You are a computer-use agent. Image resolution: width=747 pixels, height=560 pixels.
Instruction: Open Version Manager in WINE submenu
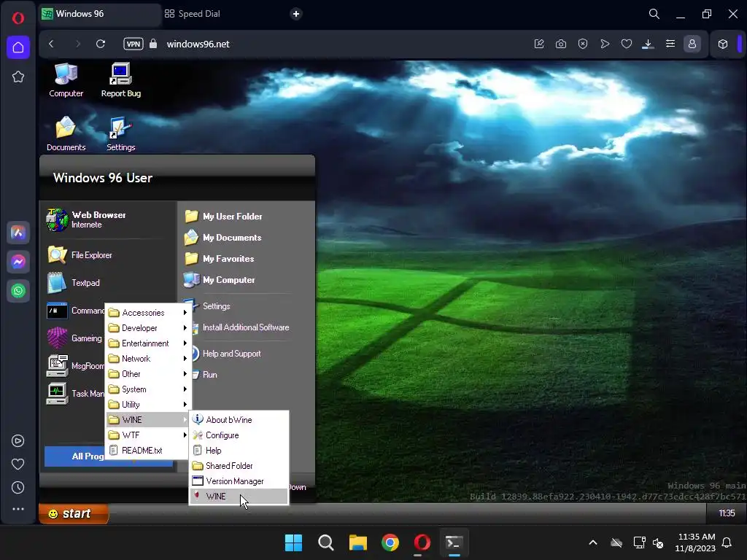click(x=239, y=481)
